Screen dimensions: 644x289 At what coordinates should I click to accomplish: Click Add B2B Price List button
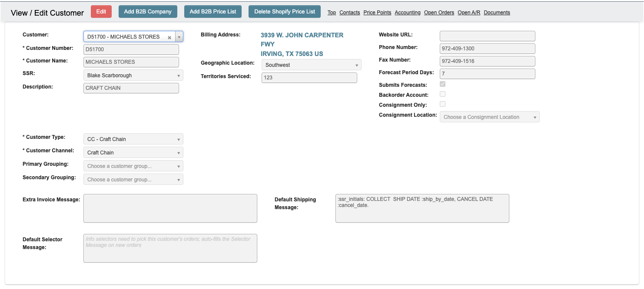[x=213, y=12]
